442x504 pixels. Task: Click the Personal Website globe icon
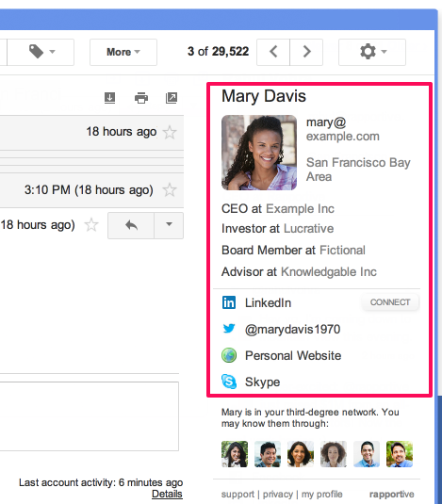point(229,355)
